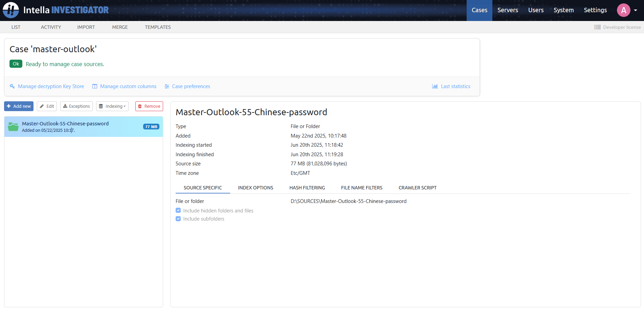This screenshot has width=644, height=309.
Task: Click the Add new button
Action: [19, 106]
